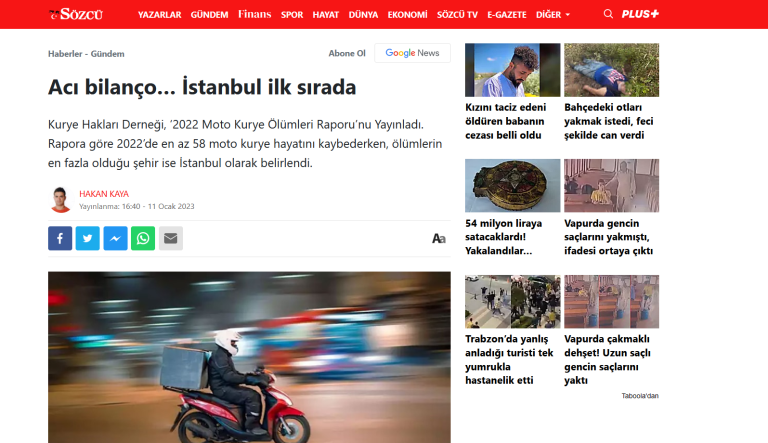This screenshot has width=768, height=443.
Task: Share article on Facebook
Action: (x=60, y=238)
